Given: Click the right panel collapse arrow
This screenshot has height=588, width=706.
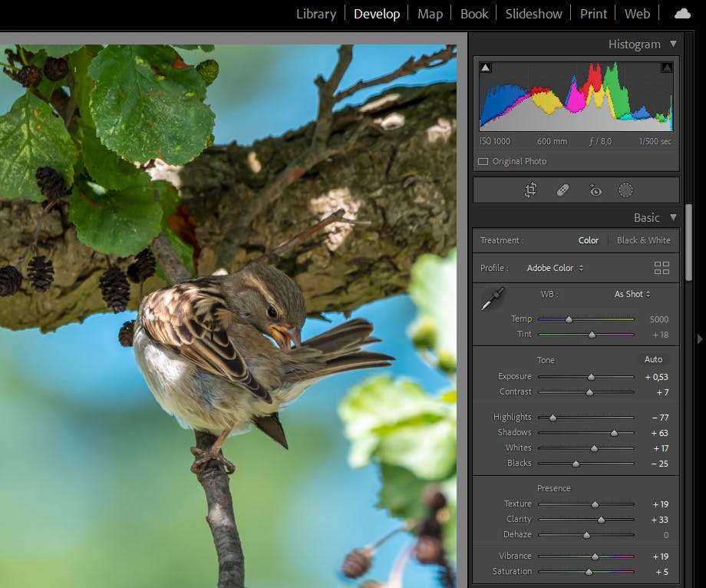Looking at the screenshot, I should (699, 339).
